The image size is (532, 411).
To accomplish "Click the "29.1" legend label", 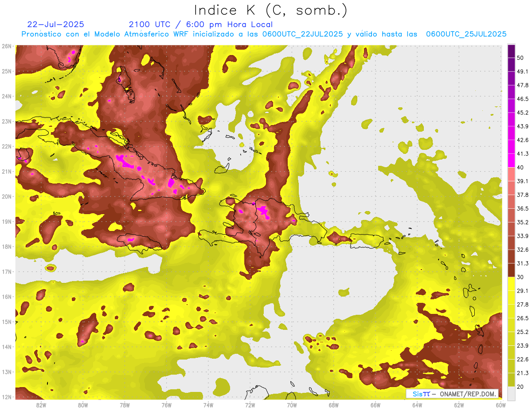I will tap(522, 291).
